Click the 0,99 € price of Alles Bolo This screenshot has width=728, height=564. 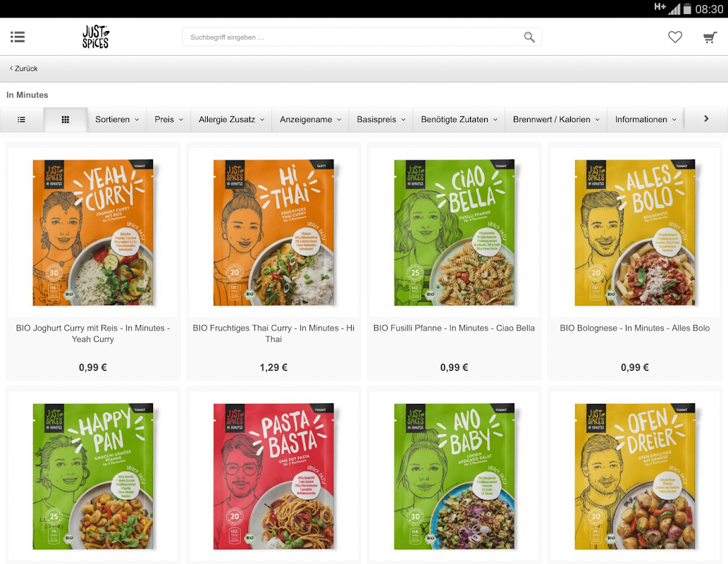click(x=635, y=367)
